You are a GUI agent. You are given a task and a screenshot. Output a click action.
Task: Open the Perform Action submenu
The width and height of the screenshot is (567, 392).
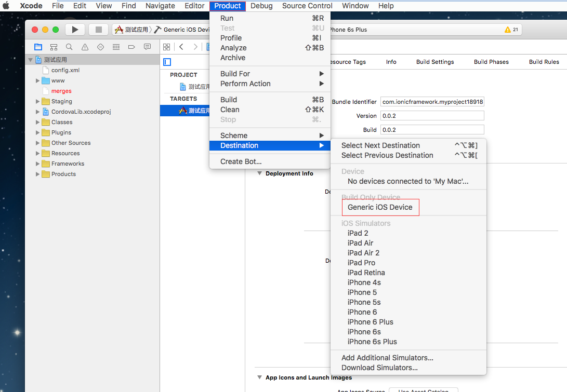click(x=270, y=84)
